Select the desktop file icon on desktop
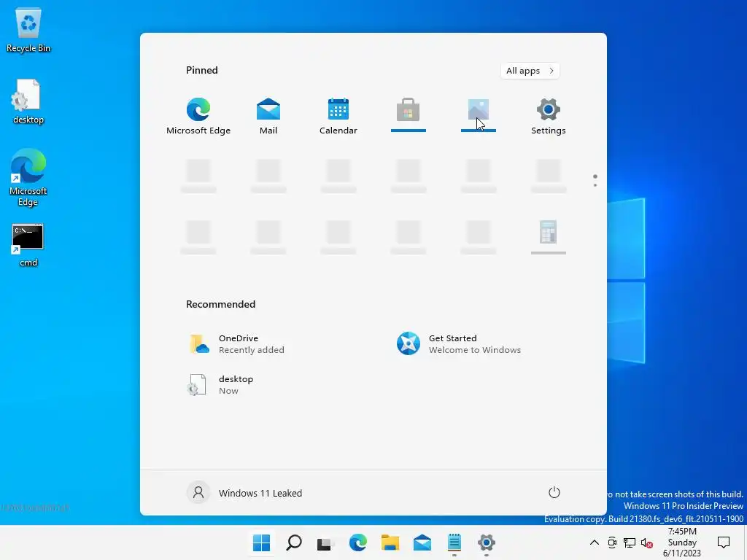Viewport: 747px width, 560px height. pyautogui.click(x=28, y=102)
